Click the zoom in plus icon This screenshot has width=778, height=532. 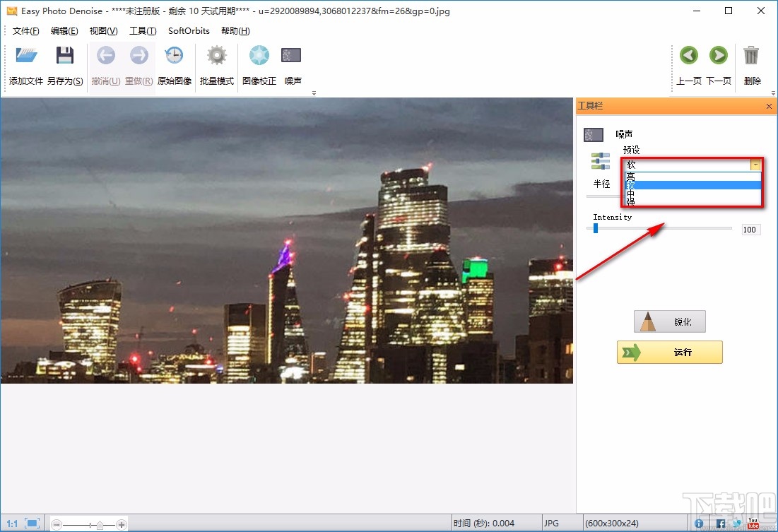pyautogui.click(x=121, y=524)
